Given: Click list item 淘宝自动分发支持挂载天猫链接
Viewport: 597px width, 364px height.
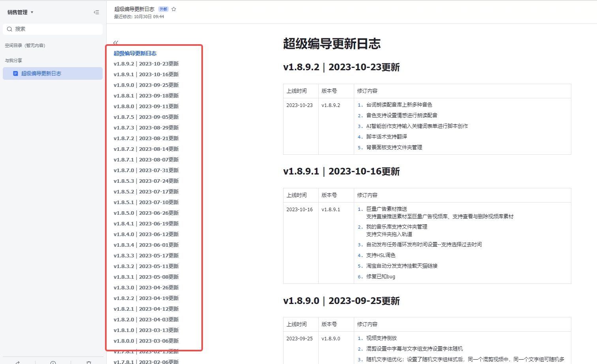Looking at the screenshot, I should (x=402, y=266).
